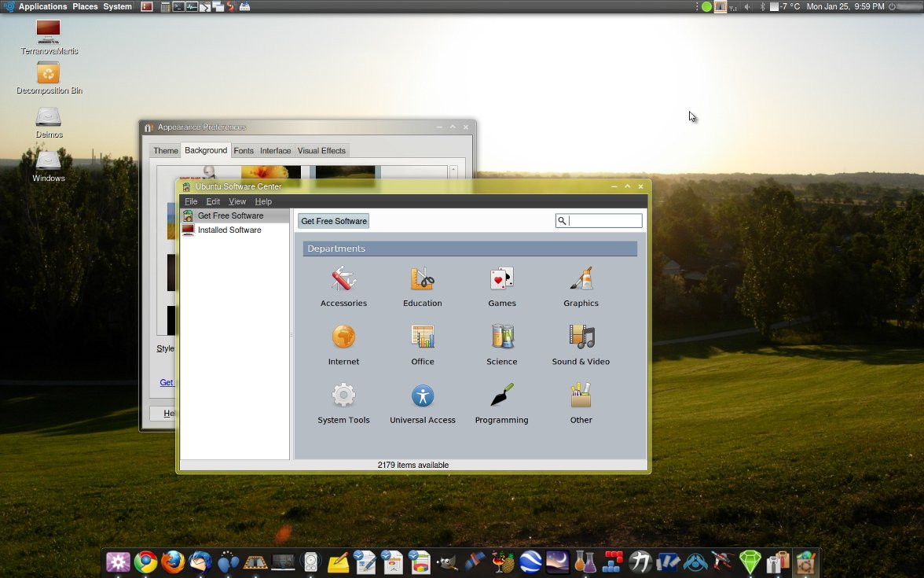The width and height of the screenshot is (924, 578).
Task: Switch to Interface tab in Appearance Preferences
Action: [x=275, y=151]
